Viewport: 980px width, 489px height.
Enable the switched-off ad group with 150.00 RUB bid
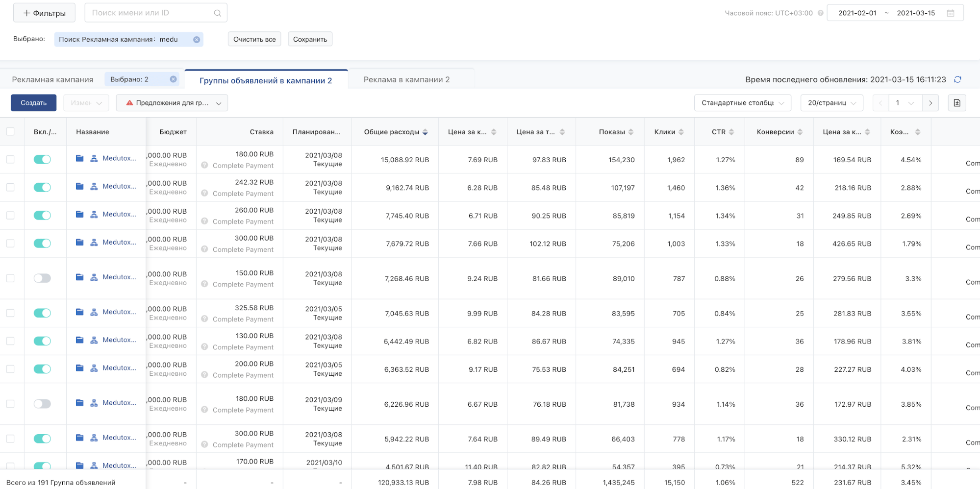42,278
